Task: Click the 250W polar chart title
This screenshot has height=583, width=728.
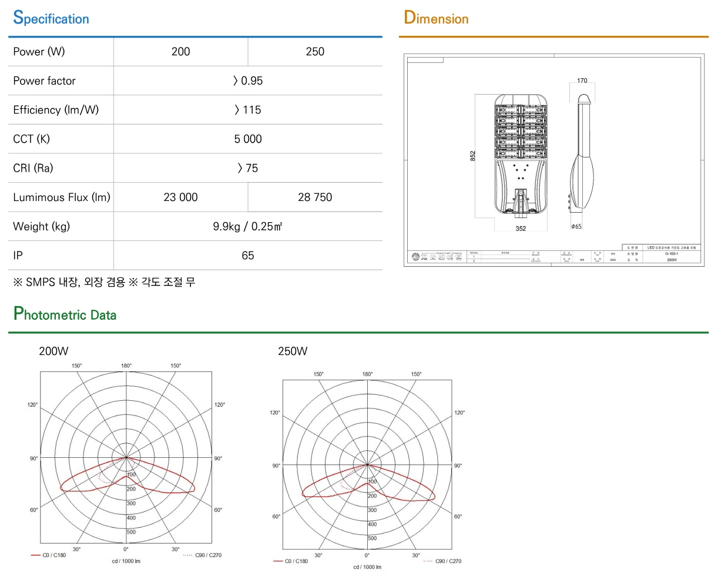Action: (x=293, y=351)
